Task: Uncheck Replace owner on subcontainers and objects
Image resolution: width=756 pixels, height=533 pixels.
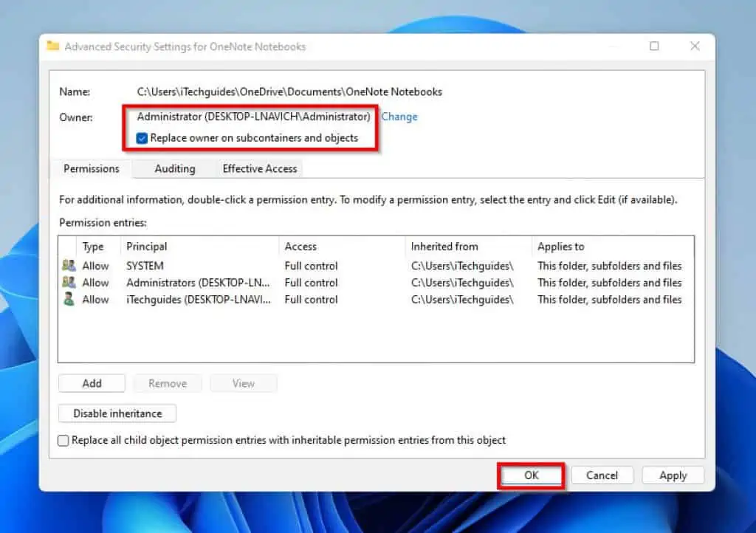Action: point(142,138)
